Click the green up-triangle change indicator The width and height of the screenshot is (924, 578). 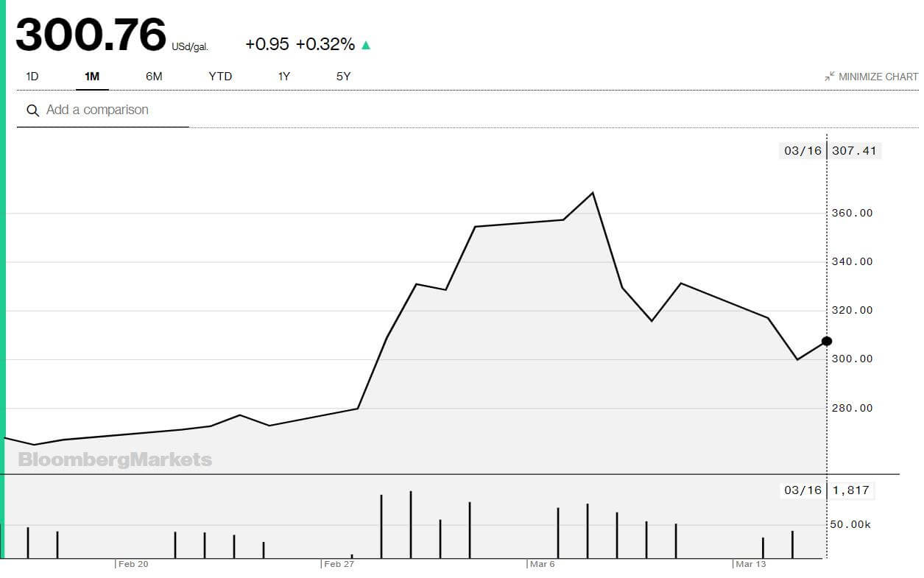(366, 45)
